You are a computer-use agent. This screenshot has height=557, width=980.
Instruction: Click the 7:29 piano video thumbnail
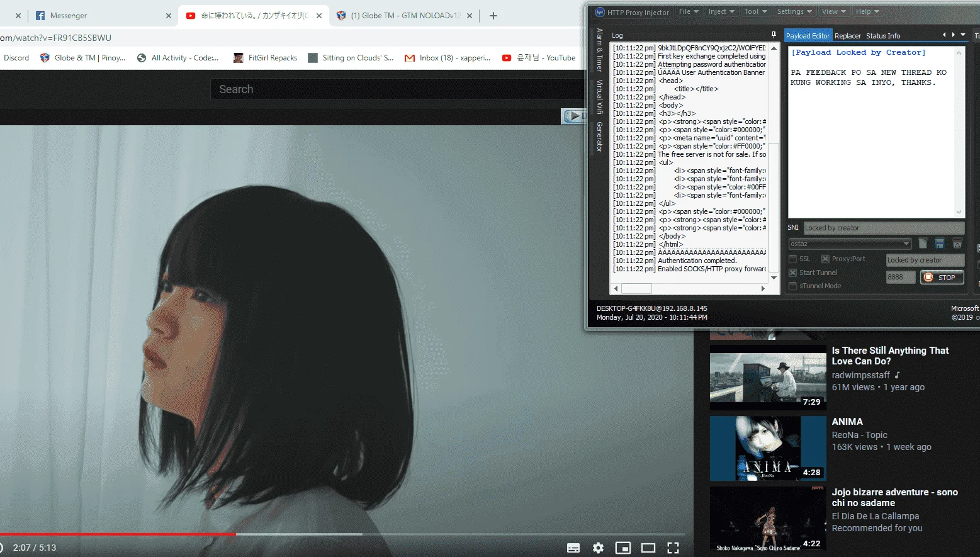pyautogui.click(x=768, y=376)
